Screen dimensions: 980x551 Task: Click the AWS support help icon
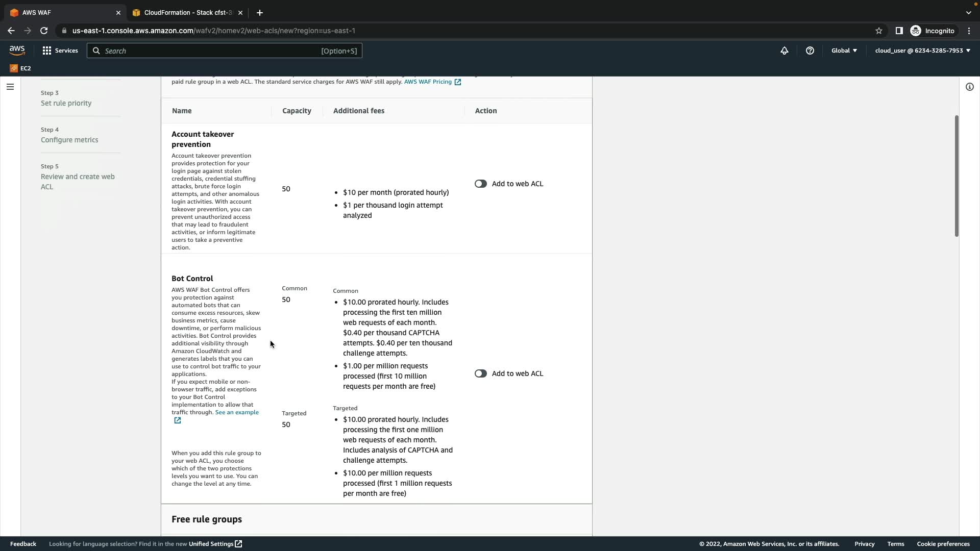point(810,51)
